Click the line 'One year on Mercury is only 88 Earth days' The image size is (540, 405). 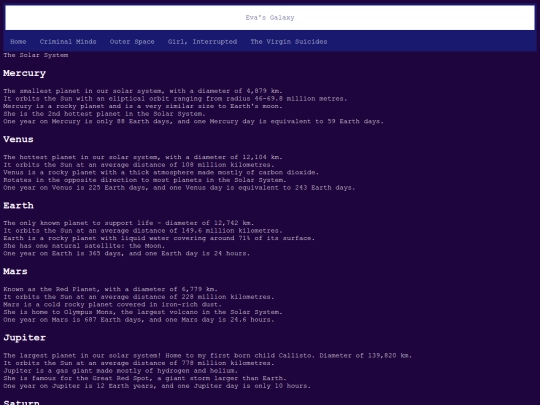194,121
